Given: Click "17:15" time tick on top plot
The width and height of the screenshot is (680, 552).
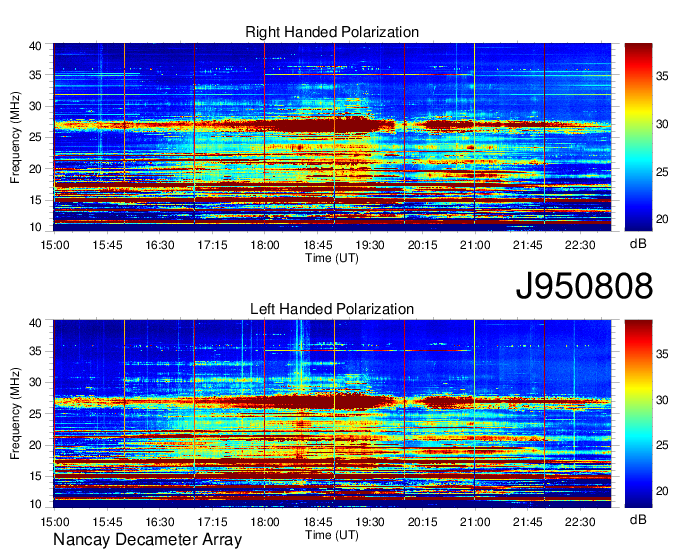Looking at the screenshot, I should 212,245.
